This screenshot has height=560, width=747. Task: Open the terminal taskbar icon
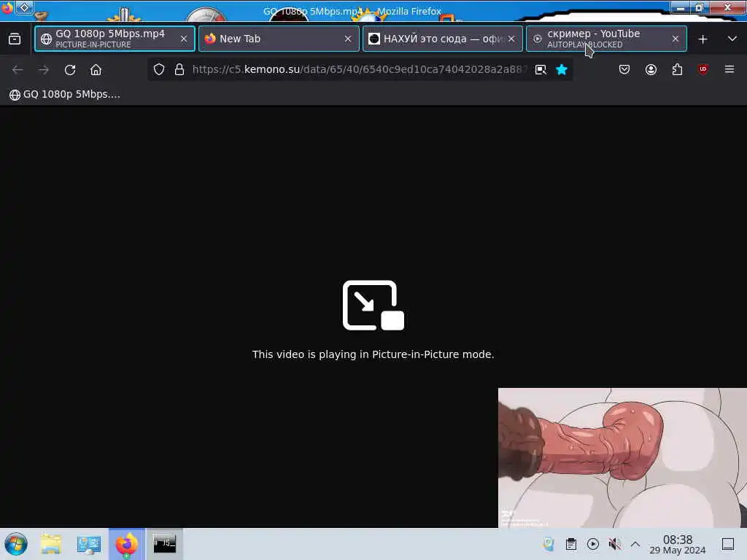(x=164, y=544)
